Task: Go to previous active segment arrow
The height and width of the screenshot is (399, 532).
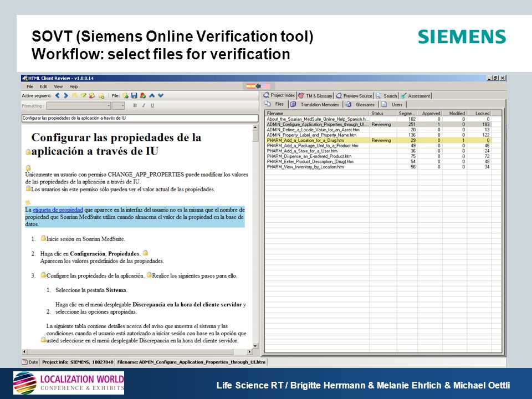Action: click(57, 96)
